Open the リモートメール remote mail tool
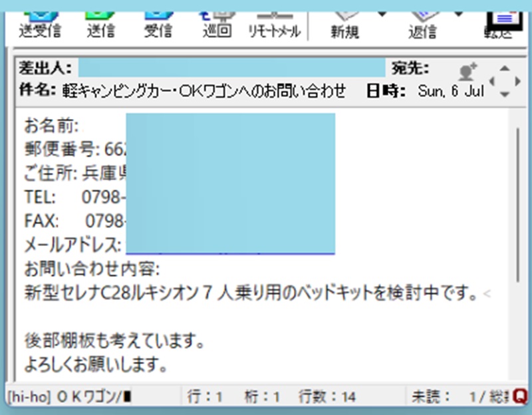Viewport: 532px width, 415px height. click(x=275, y=20)
